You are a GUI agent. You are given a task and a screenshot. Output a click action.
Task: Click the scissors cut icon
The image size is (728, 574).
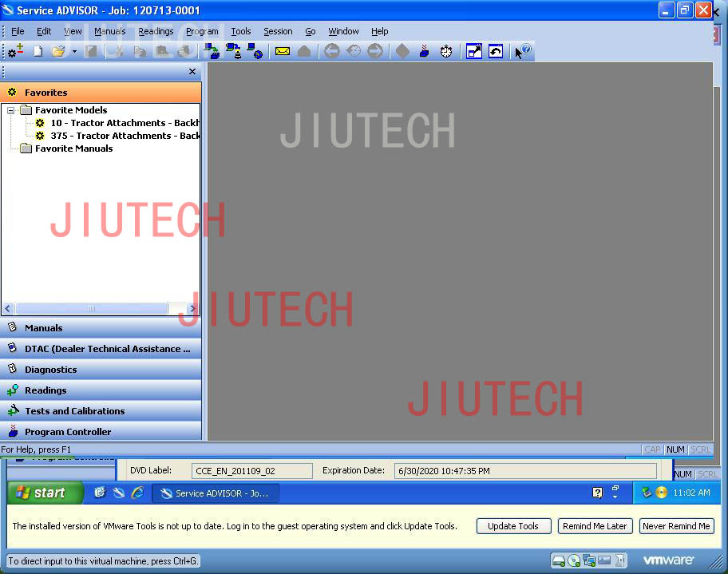[119, 51]
